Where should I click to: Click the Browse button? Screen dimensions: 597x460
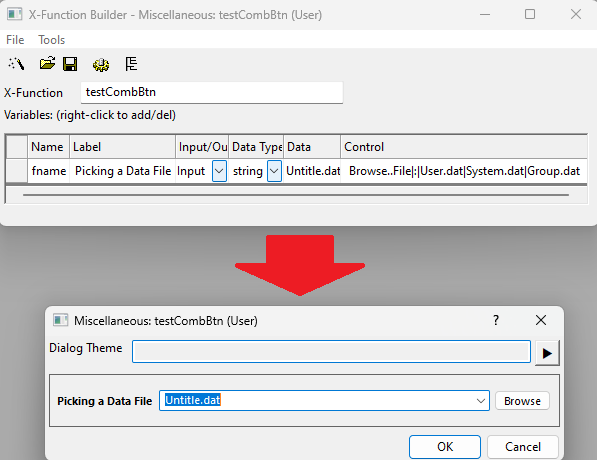point(522,401)
